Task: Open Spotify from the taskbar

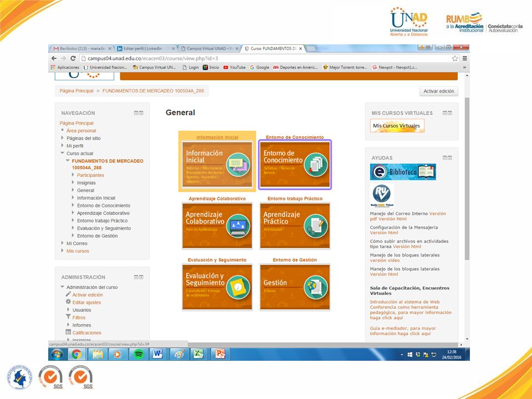Action: click(138, 354)
